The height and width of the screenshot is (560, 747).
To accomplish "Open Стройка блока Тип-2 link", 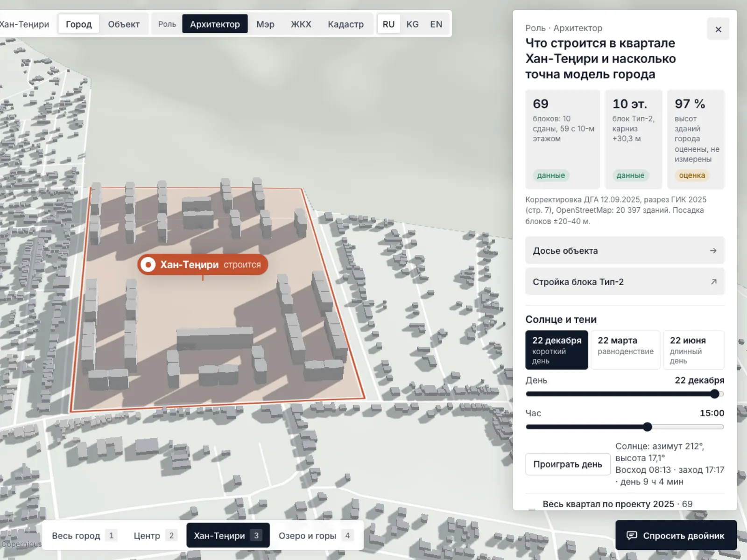I will pyautogui.click(x=625, y=281).
